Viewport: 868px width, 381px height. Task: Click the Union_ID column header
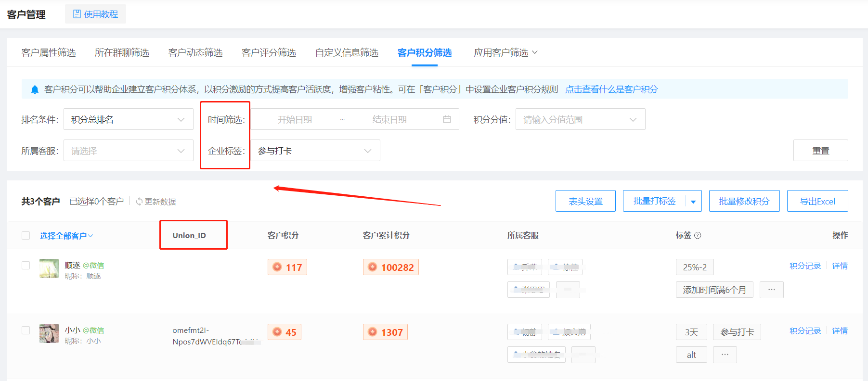[189, 235]
